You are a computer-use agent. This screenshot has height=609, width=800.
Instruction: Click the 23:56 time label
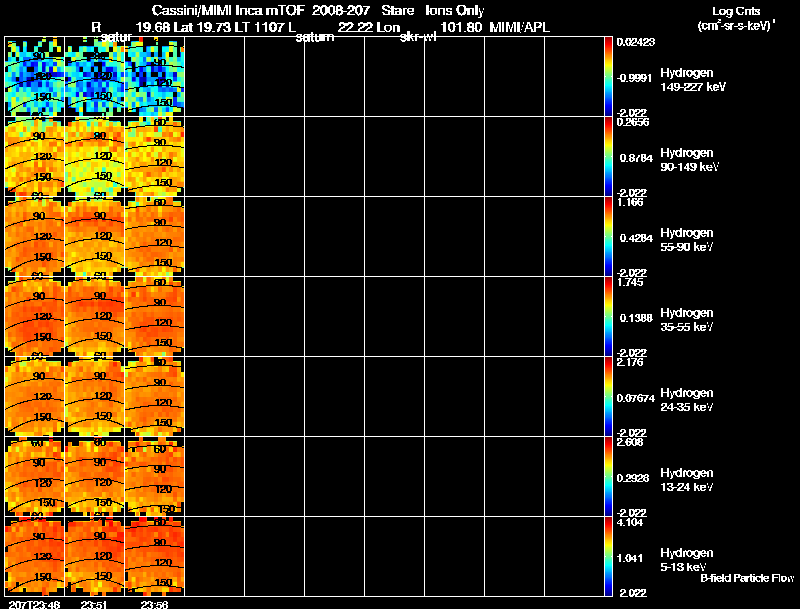(x=153, y=604)
